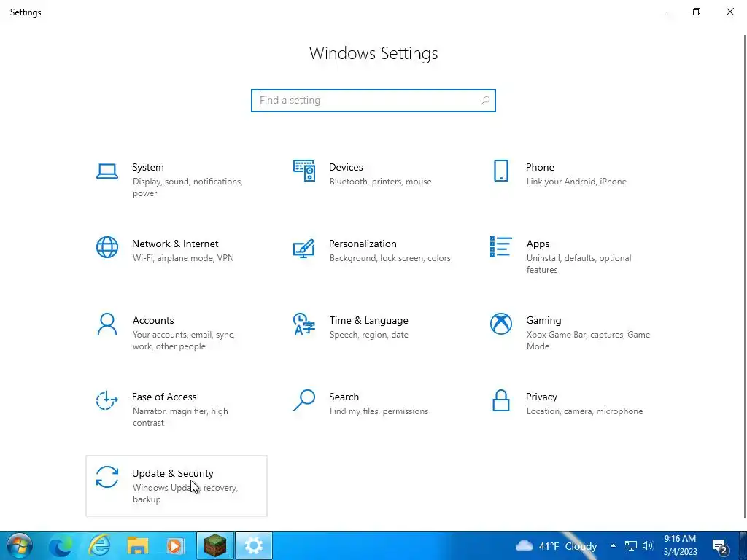747x560 pixels.
Task: Click the Settings gear taskbar icon
Action: (x=253, y=545)
